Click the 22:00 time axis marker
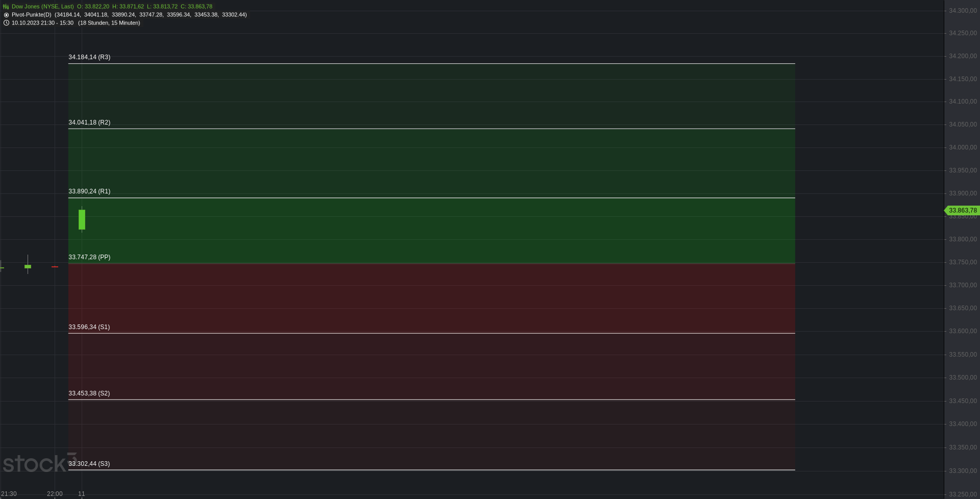 pyautogui.click(x=55, y=494)
